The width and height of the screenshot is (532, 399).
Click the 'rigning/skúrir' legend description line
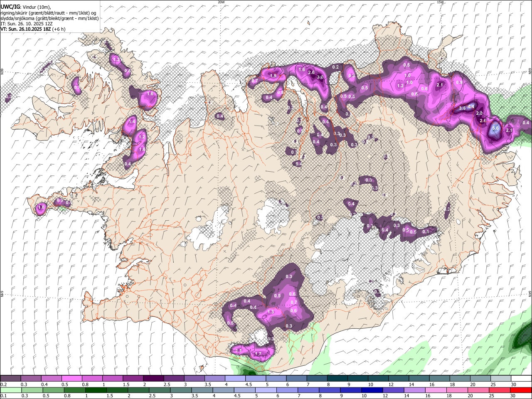49,13
